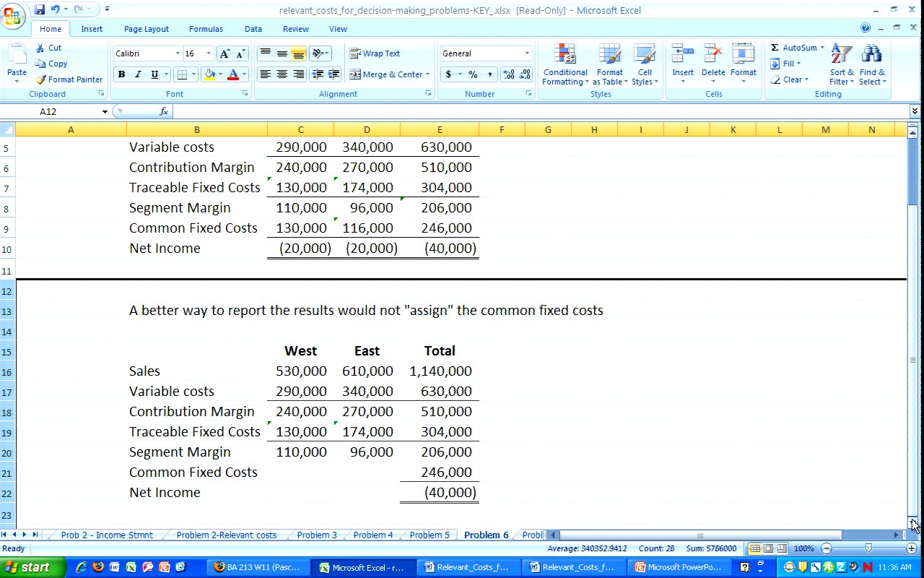Switch to the Formulas ribbon tab

[x=206, y=29]
